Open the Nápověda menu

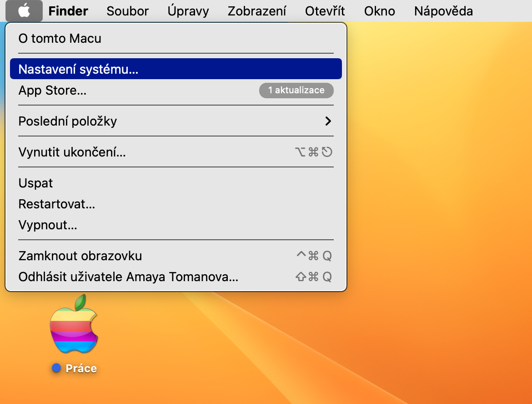click(x=443, y=11)
